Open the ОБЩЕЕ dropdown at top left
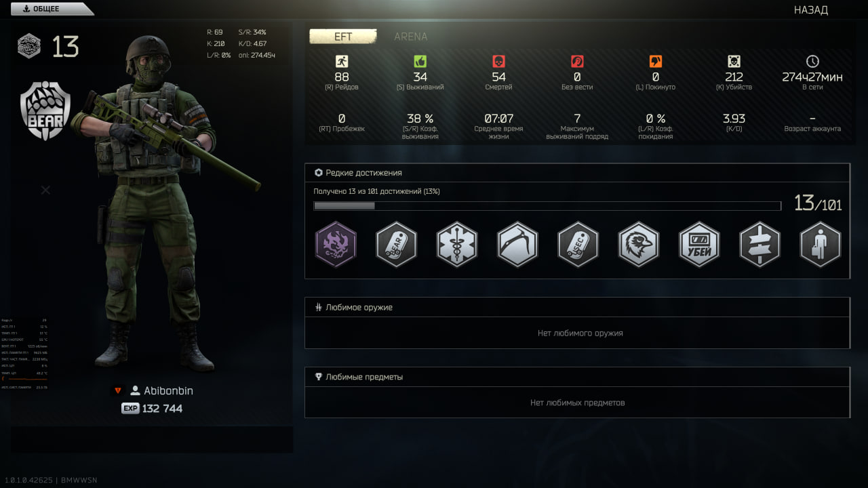Viewport: 868px width, 488px height. point(47,9)
